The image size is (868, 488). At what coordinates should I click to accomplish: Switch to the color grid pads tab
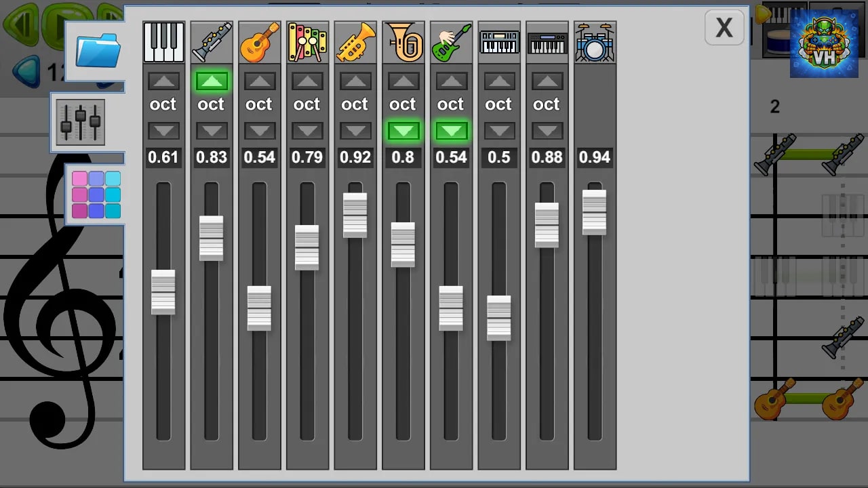[96, 195]
